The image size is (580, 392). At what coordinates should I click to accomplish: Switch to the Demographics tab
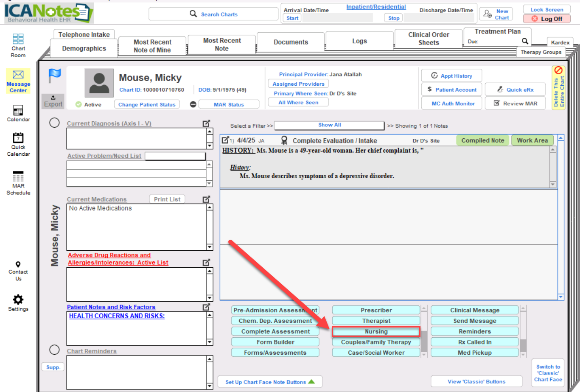click(x=84, y=48)
